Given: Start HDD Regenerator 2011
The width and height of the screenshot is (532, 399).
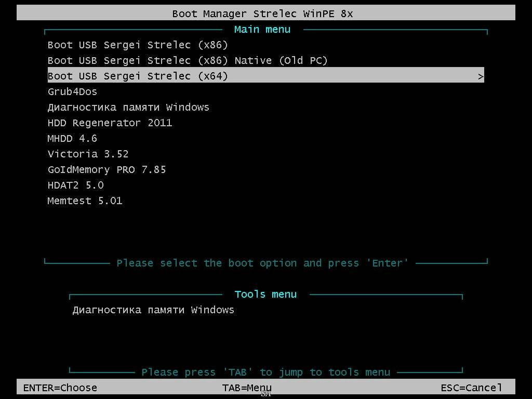Looking at the screenshot, I should (x=110, y=123).
